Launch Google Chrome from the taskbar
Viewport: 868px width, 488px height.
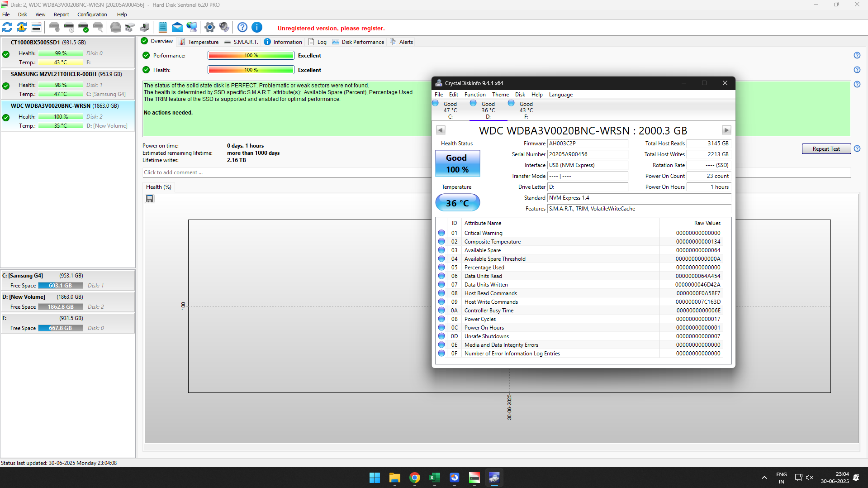414,478
